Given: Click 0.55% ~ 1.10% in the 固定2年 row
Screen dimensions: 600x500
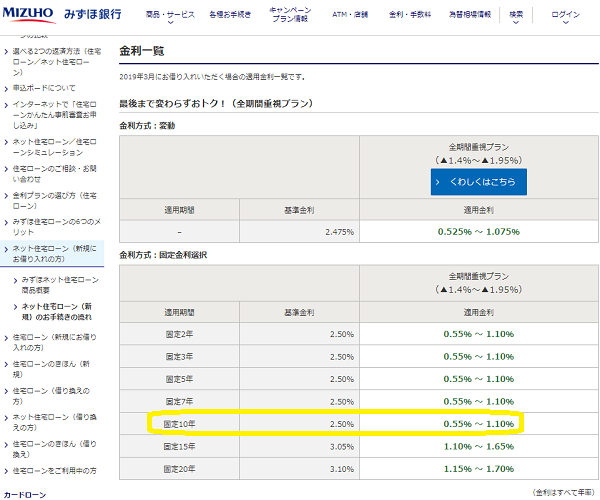Looking at the screenshot, I should [479, 334].
